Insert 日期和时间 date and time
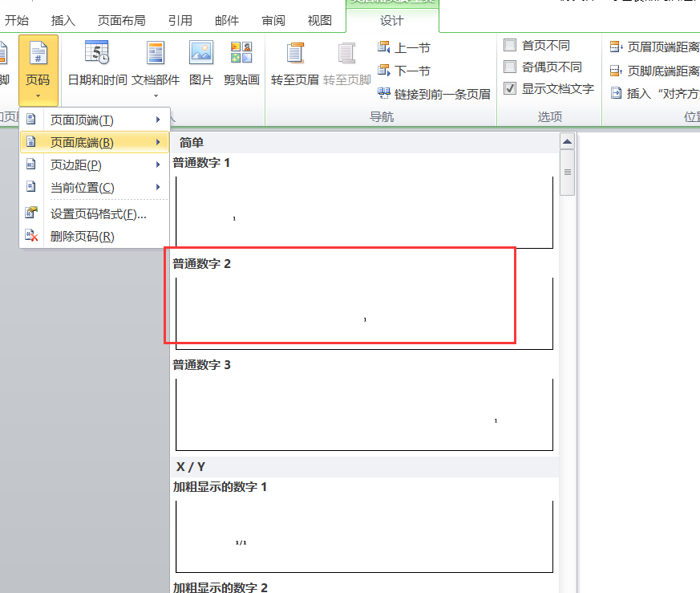Screen dimensions: 700x593 coord(97,63)
